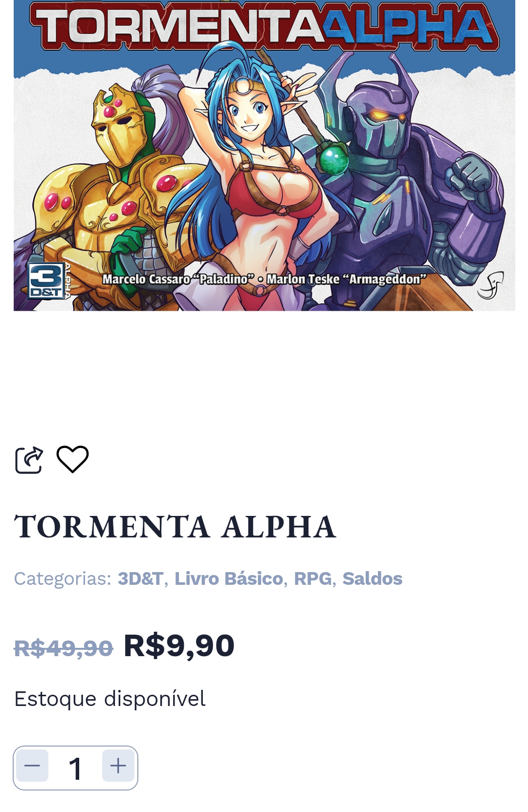Increase quantity with plus button
Viewport: 528px width, 812px height.
click(118, 766)
